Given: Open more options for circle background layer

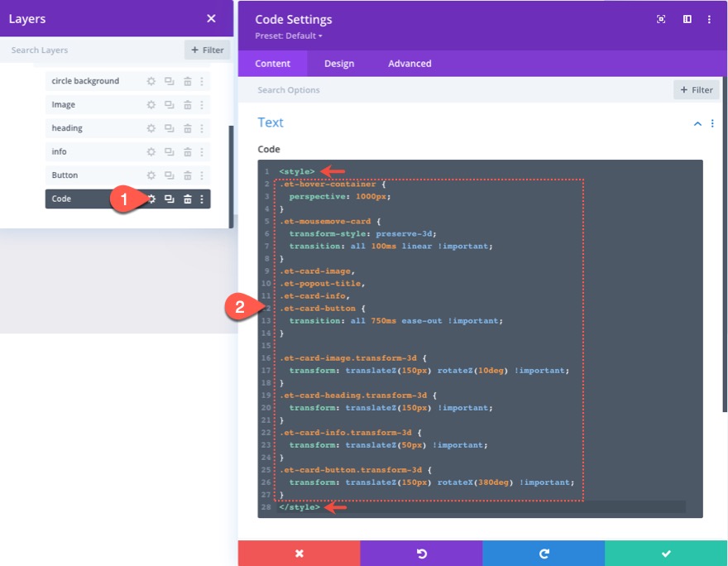Looking at the screenshot, I should point(202,81).
